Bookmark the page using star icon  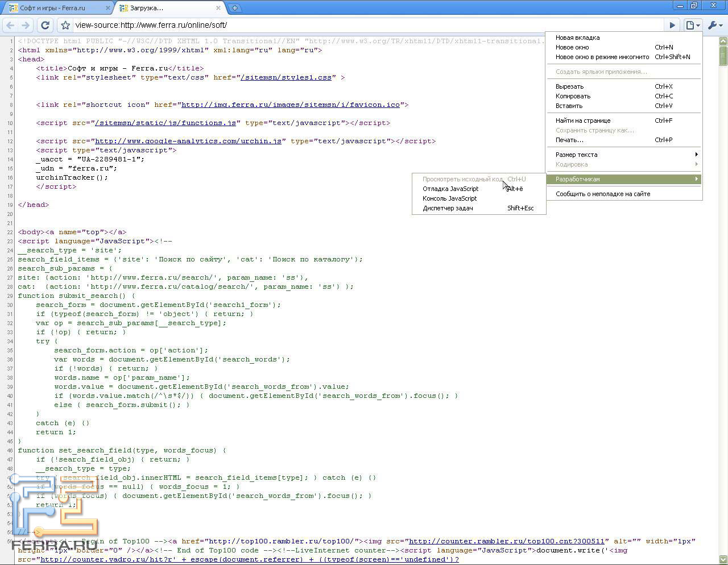coord(65,25)
